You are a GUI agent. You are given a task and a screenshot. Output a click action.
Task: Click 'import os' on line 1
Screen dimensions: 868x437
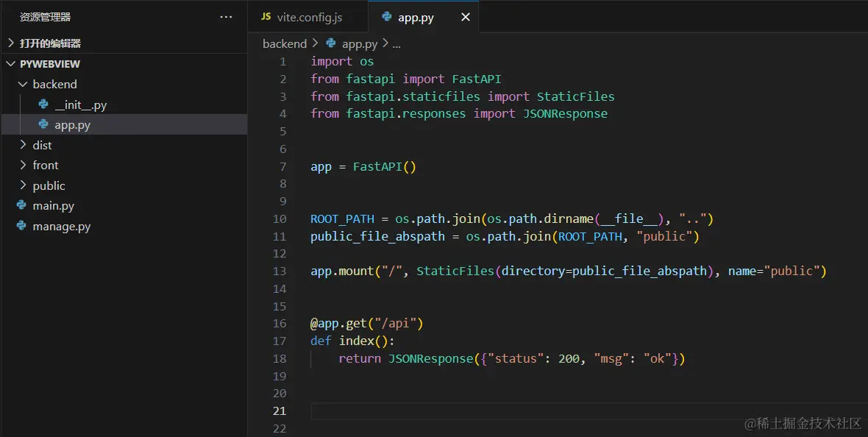coord(342,62)
